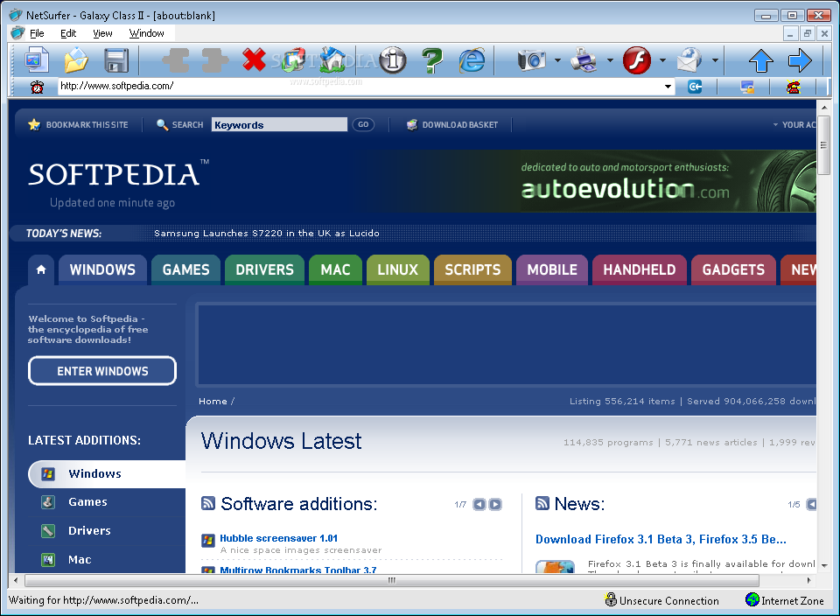Go back with the grayed left arrow

pos(176,60)
